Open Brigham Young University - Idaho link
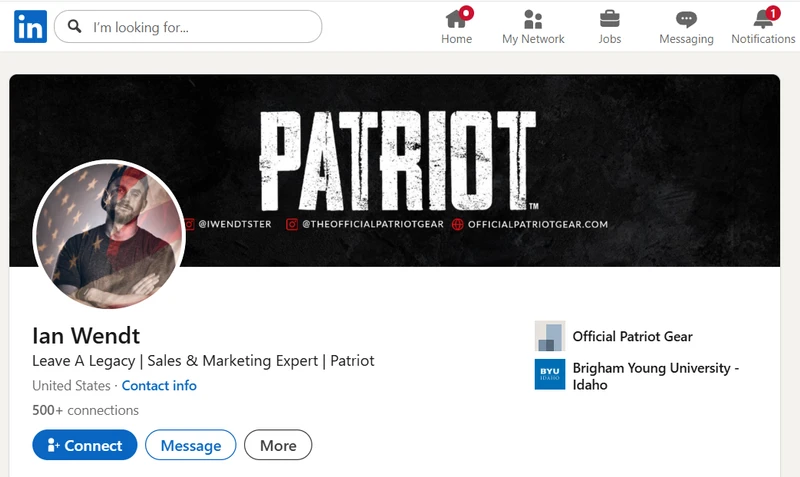Screen dimensions: 800x477 (x=656, y=376)
